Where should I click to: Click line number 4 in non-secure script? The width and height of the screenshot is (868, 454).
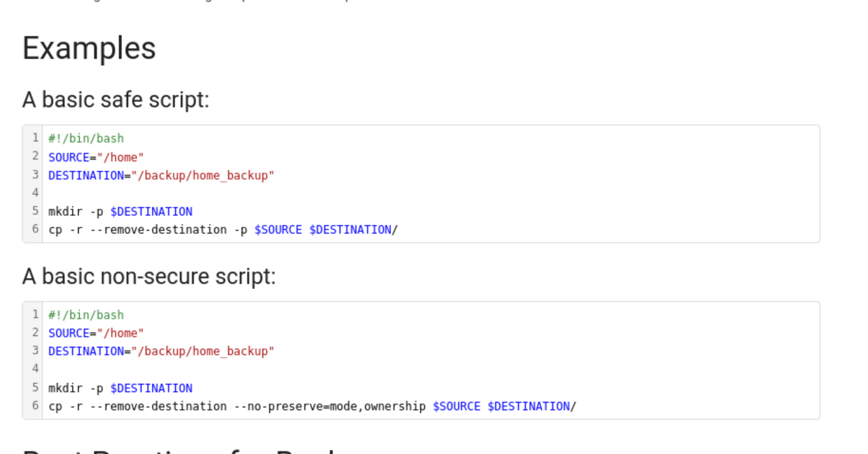tap(35, 369)
